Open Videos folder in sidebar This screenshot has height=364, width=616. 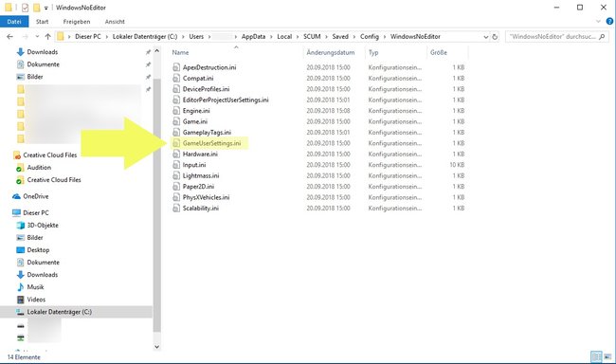36,300
